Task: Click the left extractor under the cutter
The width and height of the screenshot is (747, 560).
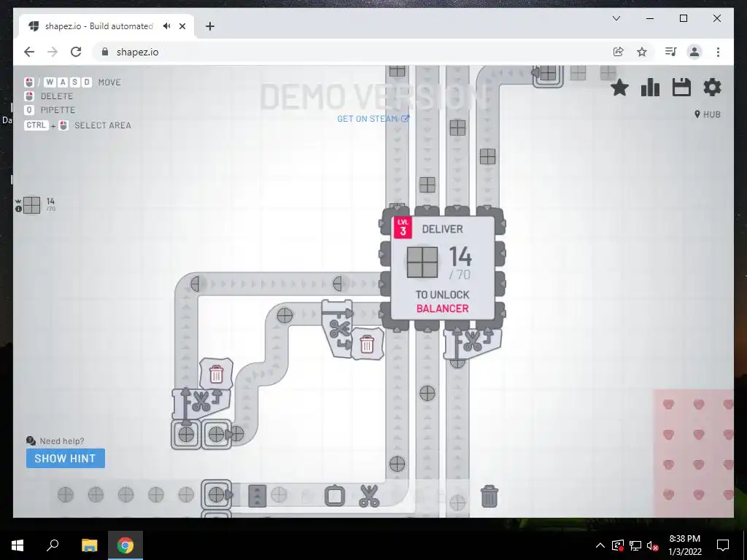Action: (x=186, y=435)
